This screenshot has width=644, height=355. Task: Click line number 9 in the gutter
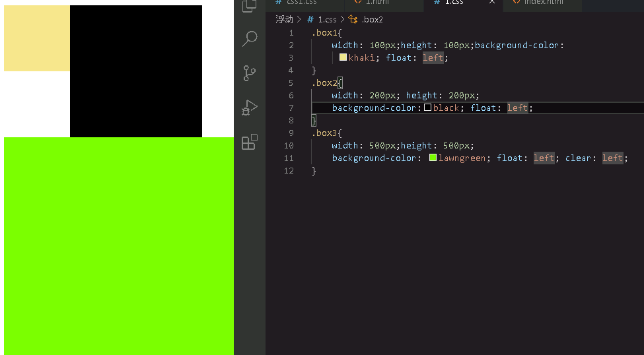[x=291, y=133]
